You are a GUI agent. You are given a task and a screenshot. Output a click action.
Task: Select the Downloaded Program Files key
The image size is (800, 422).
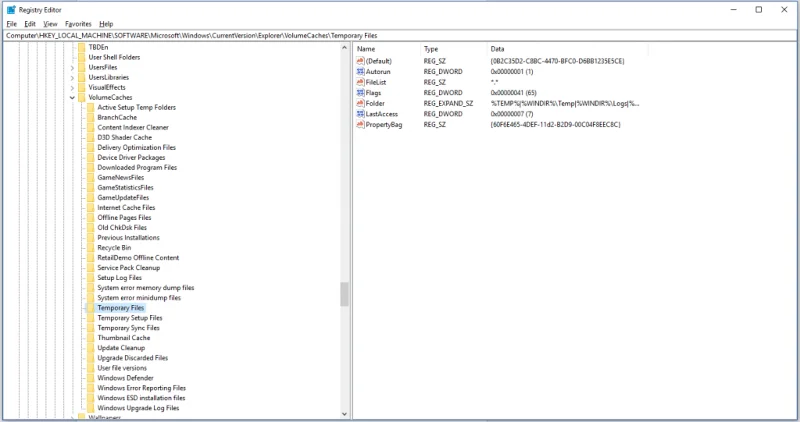(x=137, y=167)
